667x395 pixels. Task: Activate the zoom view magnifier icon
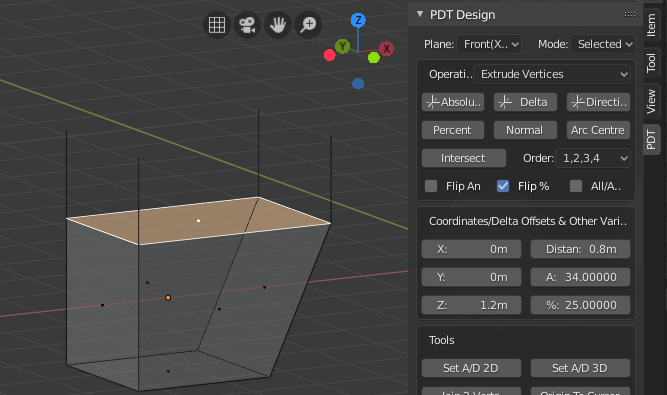[x=308, y=25]
